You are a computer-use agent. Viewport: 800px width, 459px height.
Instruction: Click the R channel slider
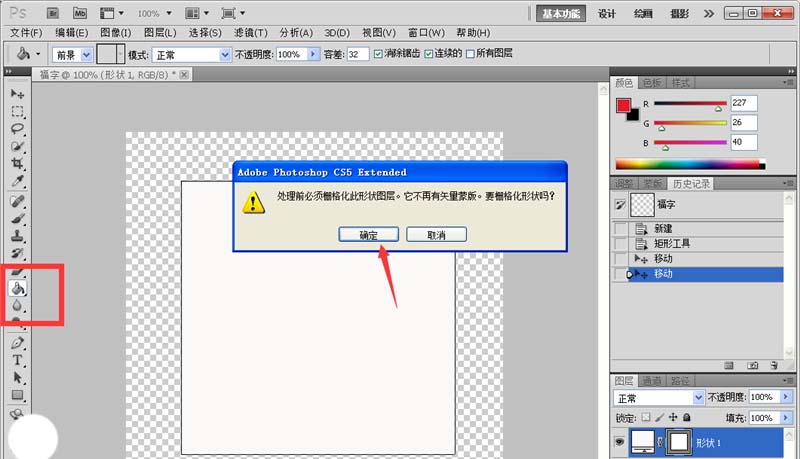[x=690, y=104]
